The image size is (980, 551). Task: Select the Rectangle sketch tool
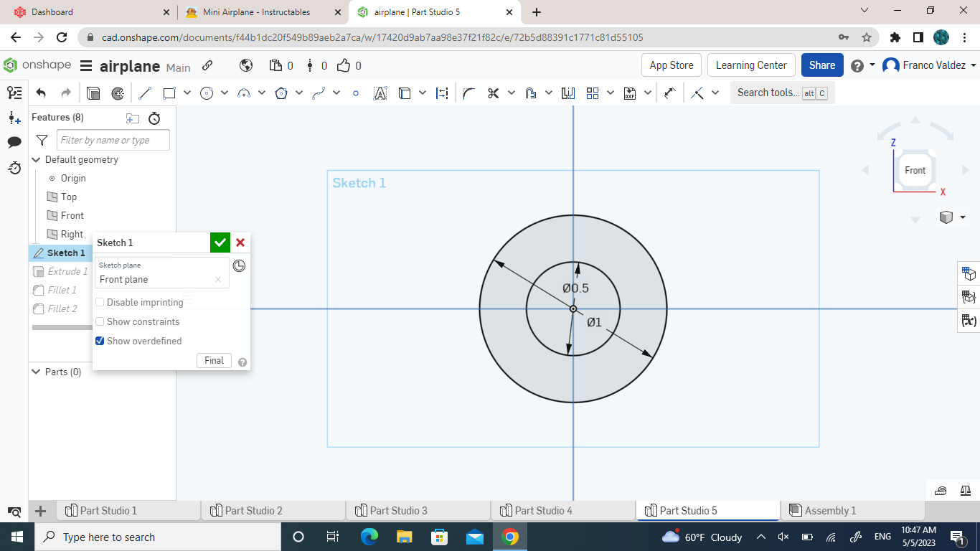click(x=168, y=93)
